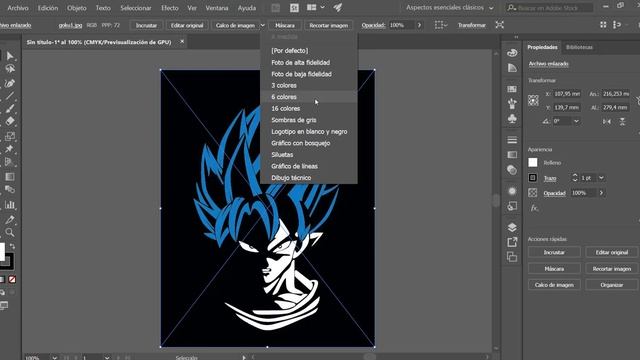
Task: Open the Layers panel icon in dock
Action: [512, 227]
